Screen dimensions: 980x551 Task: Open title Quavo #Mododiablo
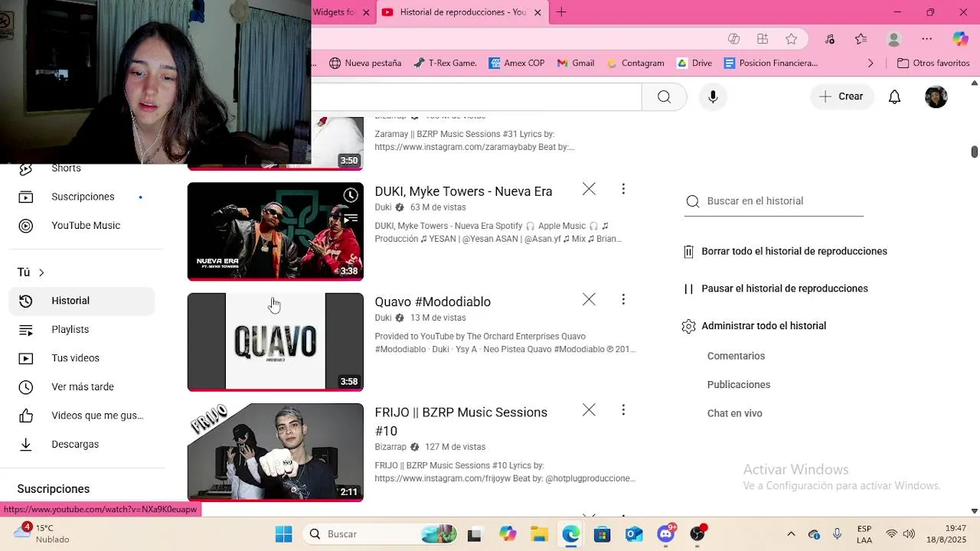pyautogui.click(x=433, y=302)
